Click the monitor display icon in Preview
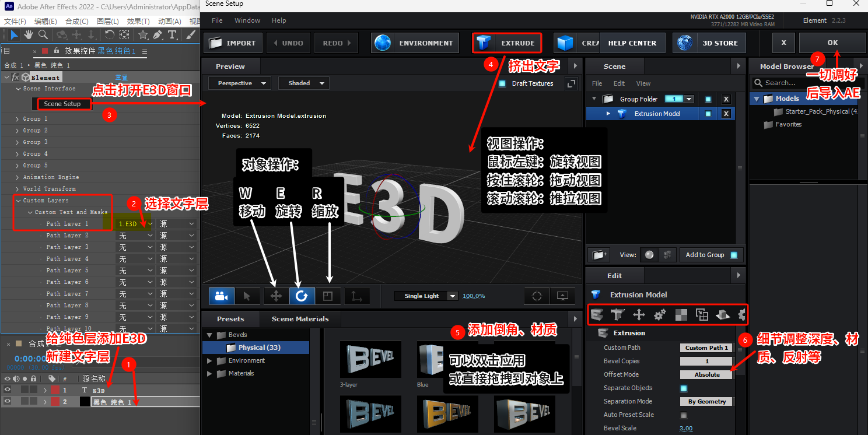This screenshot has width=868, height=435. coord(562,296)
